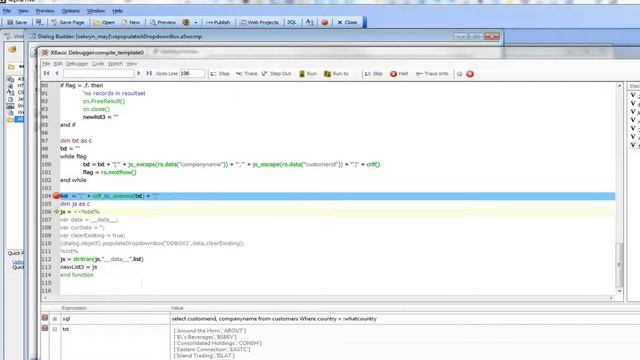Click the Close toolbar button

point(347,22)
